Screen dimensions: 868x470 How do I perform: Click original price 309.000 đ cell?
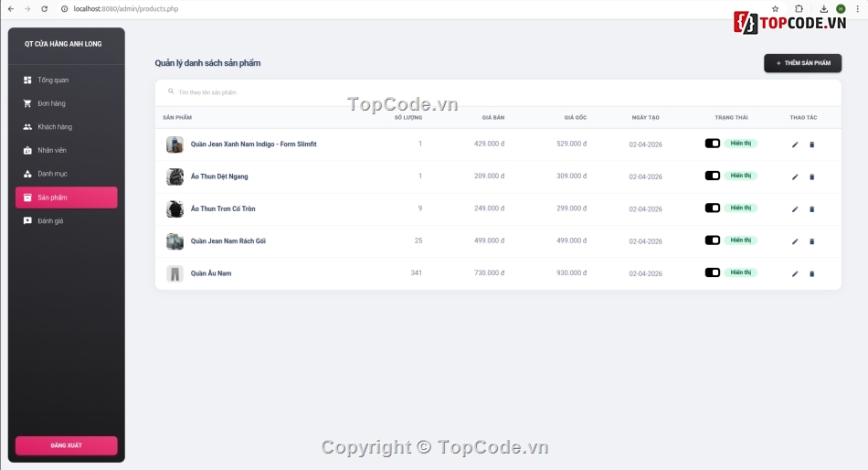pos(572,176)
